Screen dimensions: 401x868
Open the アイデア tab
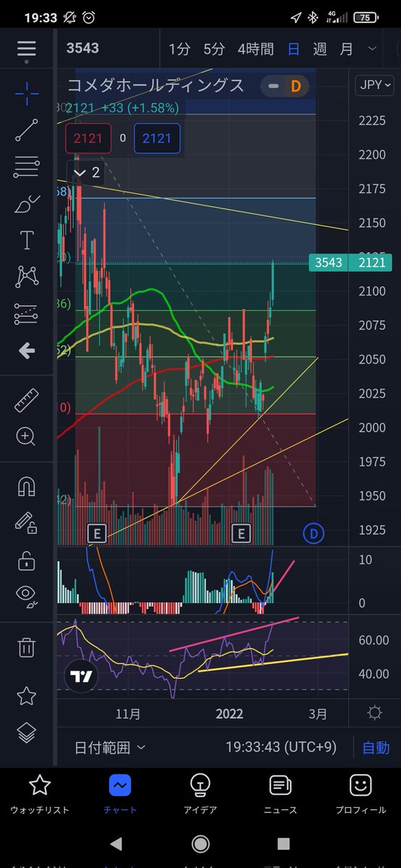(x=200, y=793)
